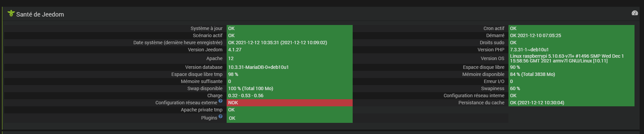
Task: Click the Santé de Jeedom title
Action: click(x=40, y=14)
